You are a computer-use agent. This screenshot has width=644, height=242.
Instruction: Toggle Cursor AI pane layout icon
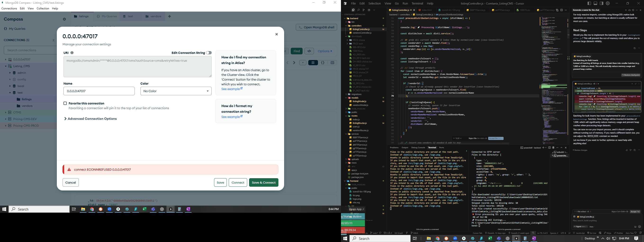601,3
